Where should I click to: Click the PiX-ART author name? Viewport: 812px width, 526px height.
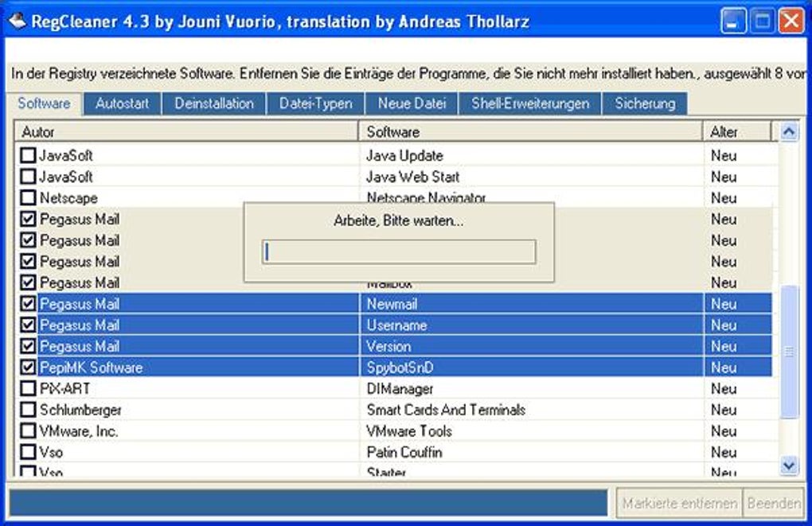coord(64,389)
